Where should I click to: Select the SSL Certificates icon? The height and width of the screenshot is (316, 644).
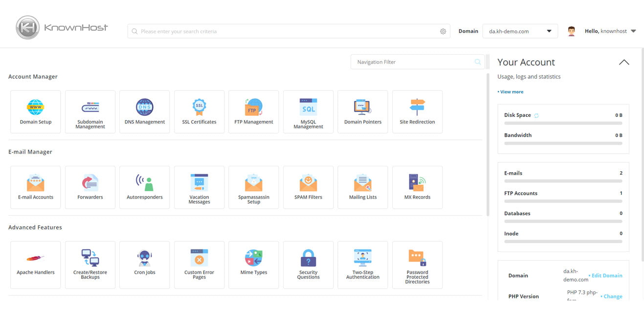coord(199,112)
